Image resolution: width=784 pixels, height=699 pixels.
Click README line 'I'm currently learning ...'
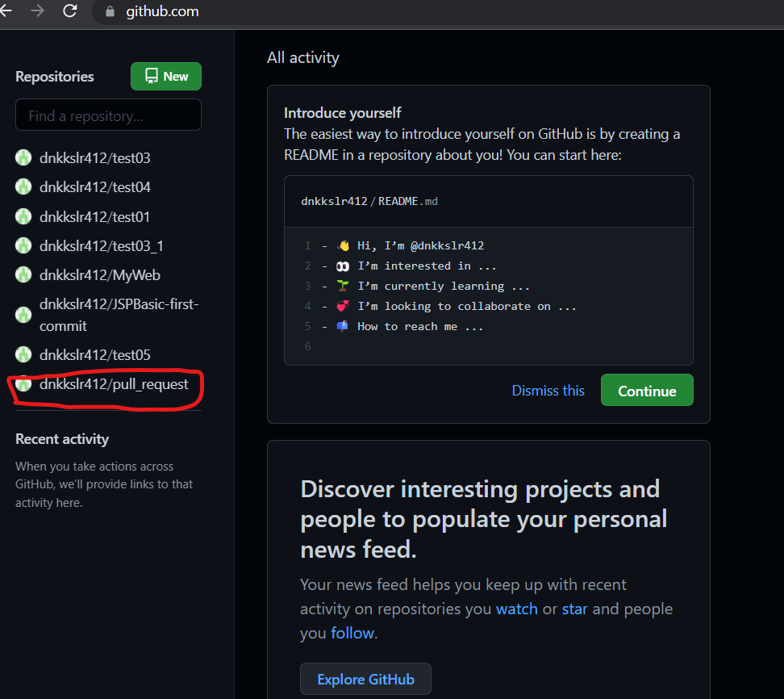[443, 287]
